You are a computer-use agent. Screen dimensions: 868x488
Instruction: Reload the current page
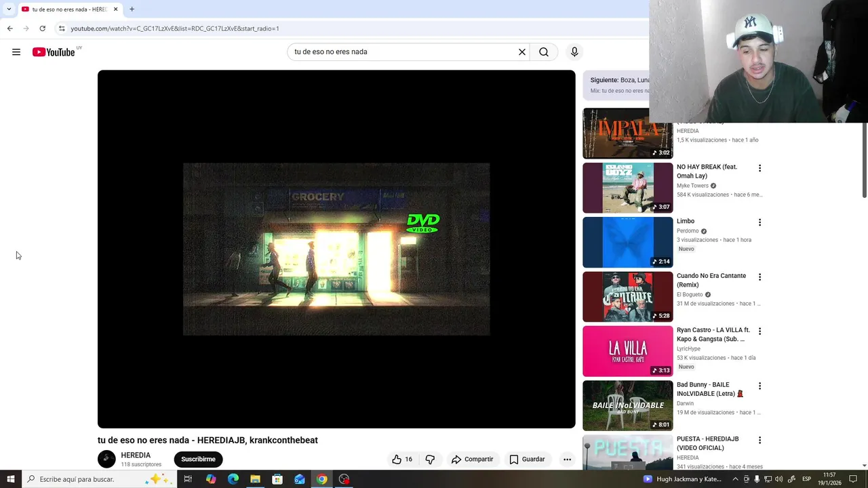[42, 28]
